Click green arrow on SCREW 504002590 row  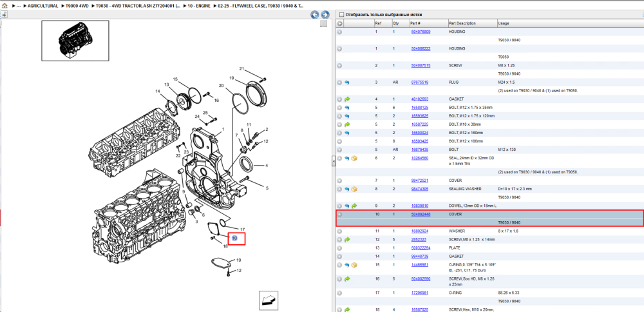[347, 278]
